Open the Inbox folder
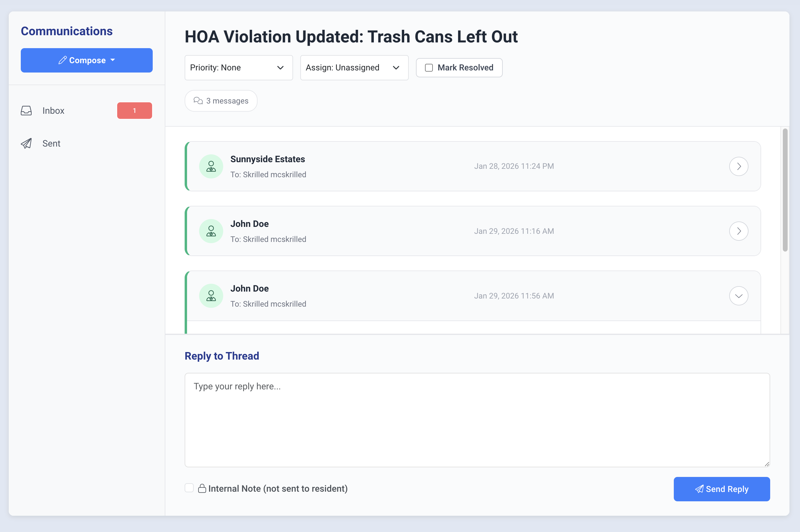 pyautogui.click(x=53, y=111)
